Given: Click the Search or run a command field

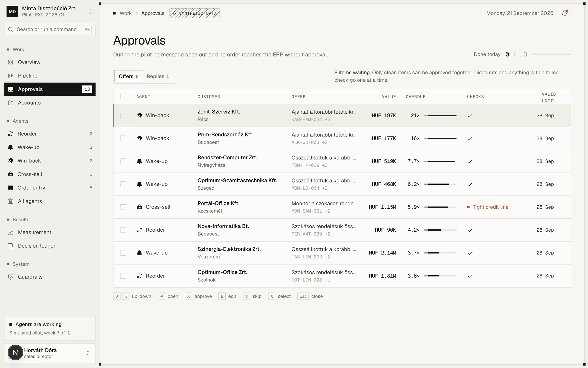Looking at the screenshot, I should coord(50,29).
